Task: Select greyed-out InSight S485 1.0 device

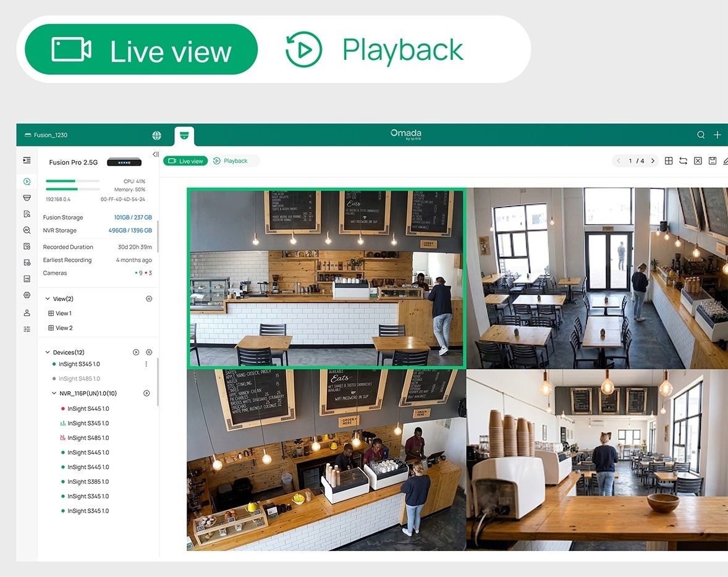Action: tap(76, 379)
